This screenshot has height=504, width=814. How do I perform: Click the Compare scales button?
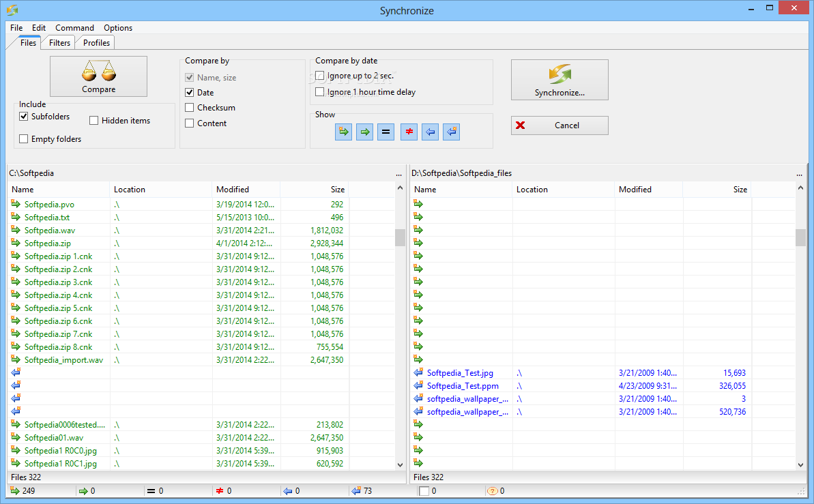(x=98, y=76)
